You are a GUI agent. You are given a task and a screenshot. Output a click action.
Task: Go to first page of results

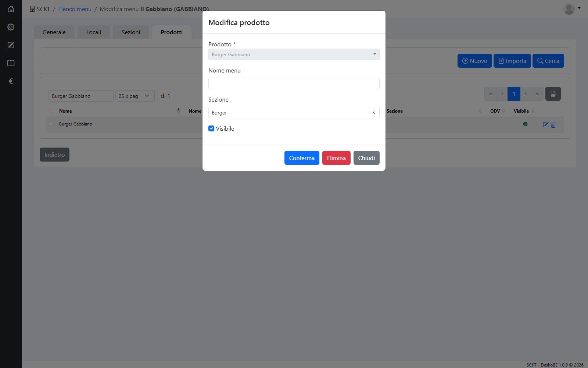click(x=491, y=94)
